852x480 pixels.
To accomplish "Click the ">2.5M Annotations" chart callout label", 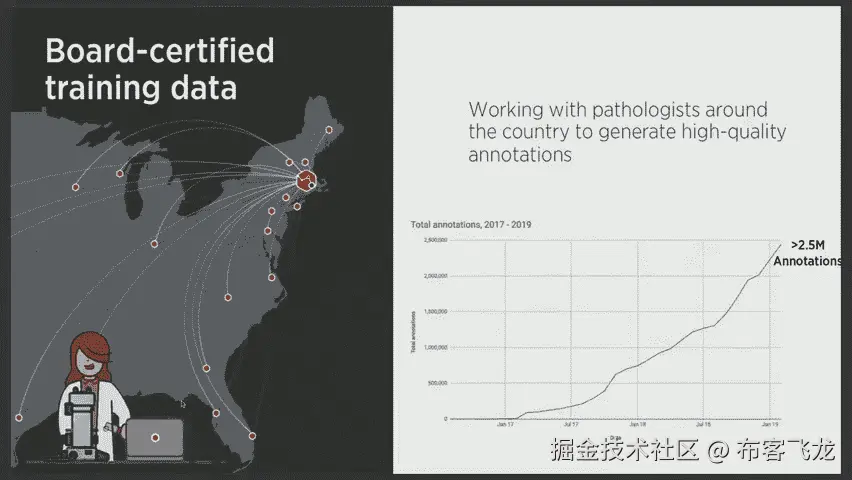I will pyautogui.click(x=807, y=253).
